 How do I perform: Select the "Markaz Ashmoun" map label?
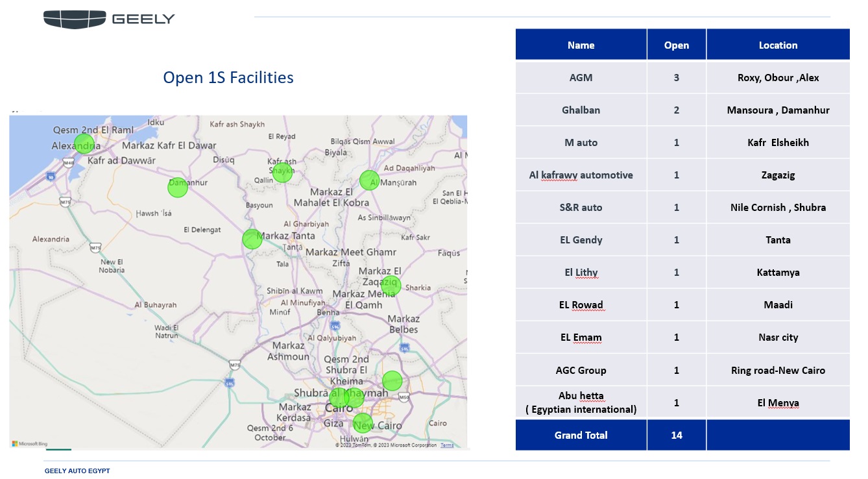point(289,351)
